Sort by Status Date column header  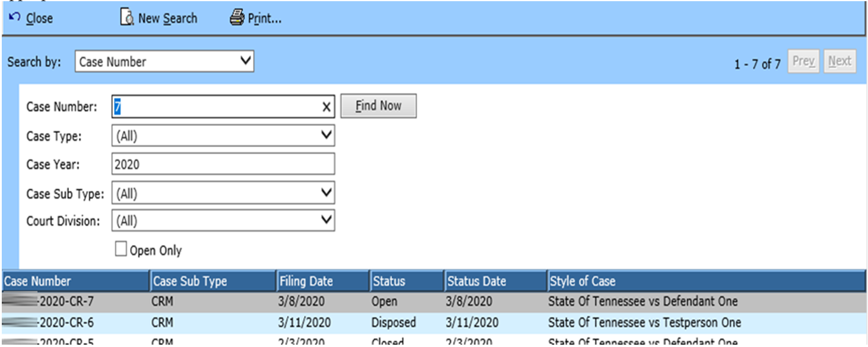[495, 281]
